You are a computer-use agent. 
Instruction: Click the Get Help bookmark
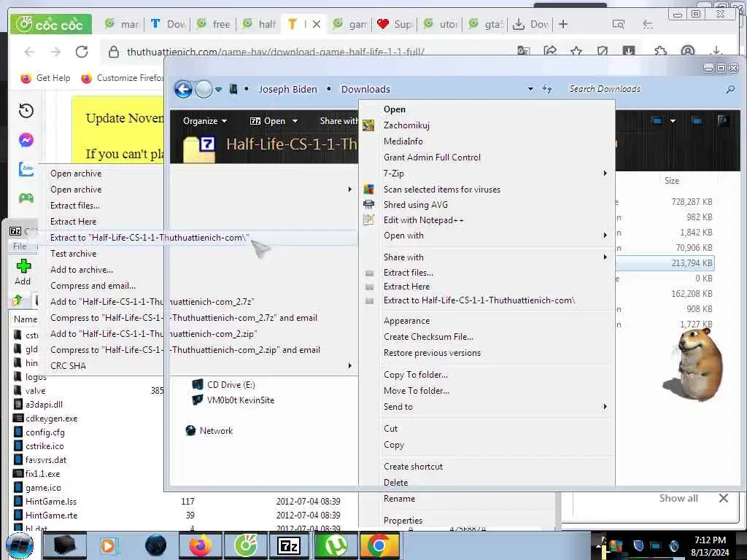(45, 77)
